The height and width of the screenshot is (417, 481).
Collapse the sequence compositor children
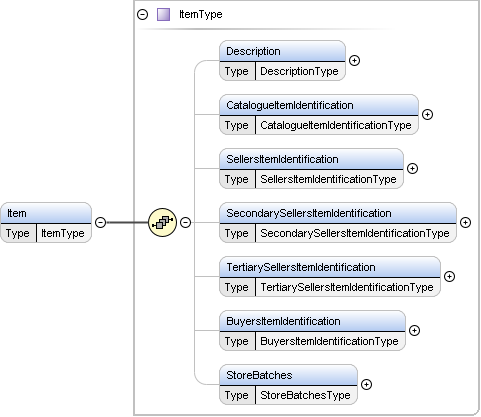click(185, 222)
